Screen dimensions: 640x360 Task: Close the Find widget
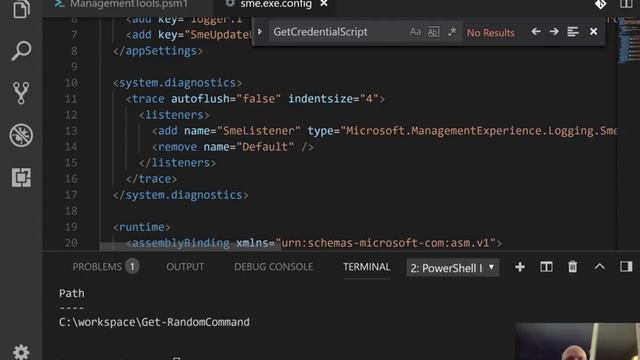[x=593, y=31]
